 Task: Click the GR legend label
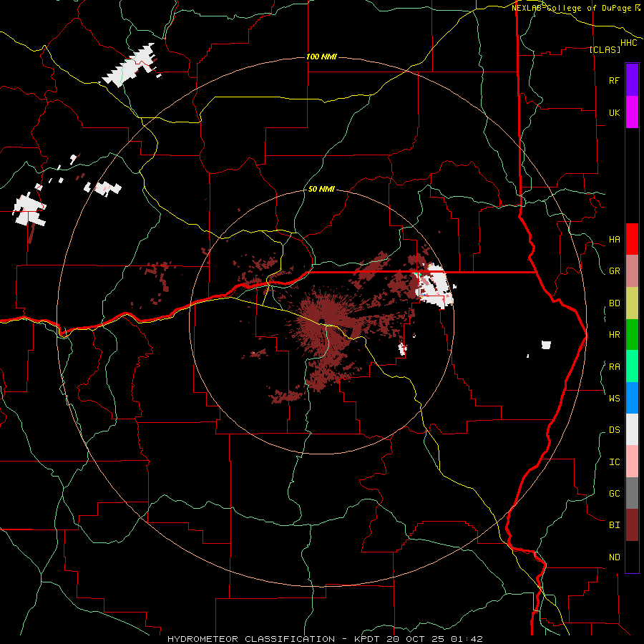coord(614,271)
